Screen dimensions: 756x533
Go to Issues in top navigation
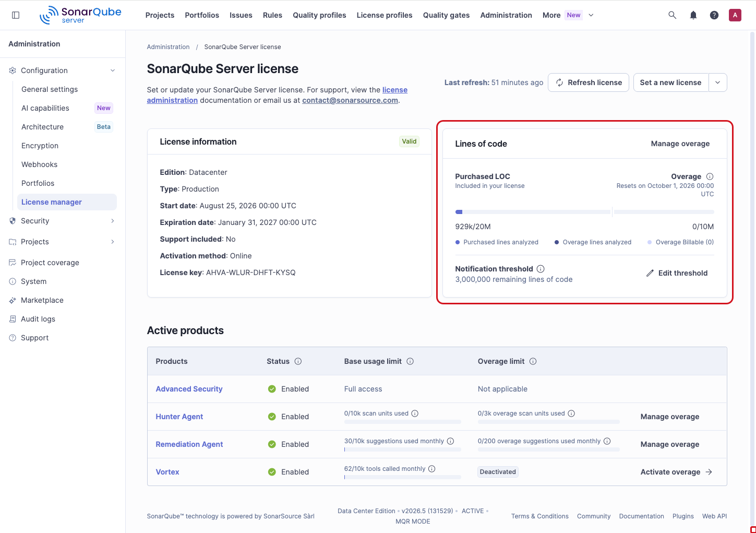coord(241,15)
